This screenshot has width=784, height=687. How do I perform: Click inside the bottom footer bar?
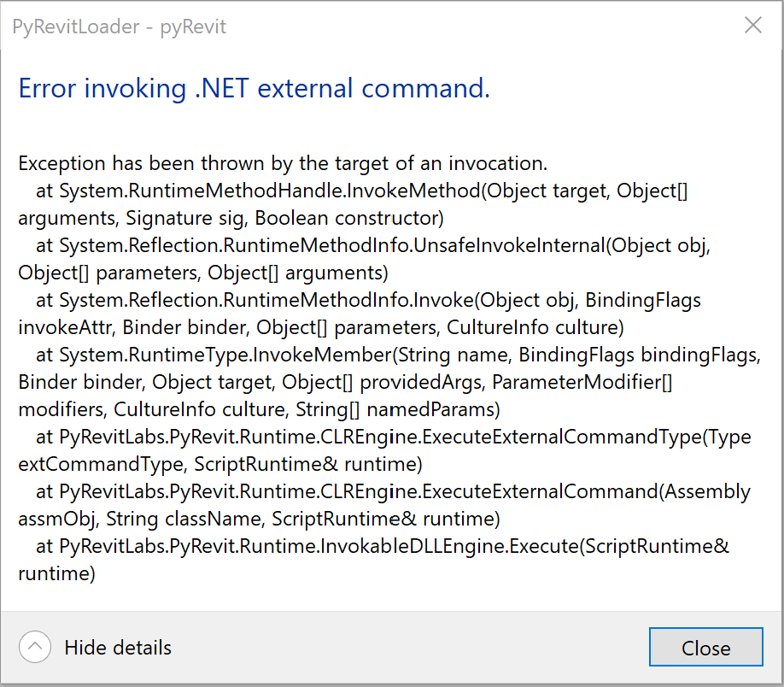click(x=384, y=647)
